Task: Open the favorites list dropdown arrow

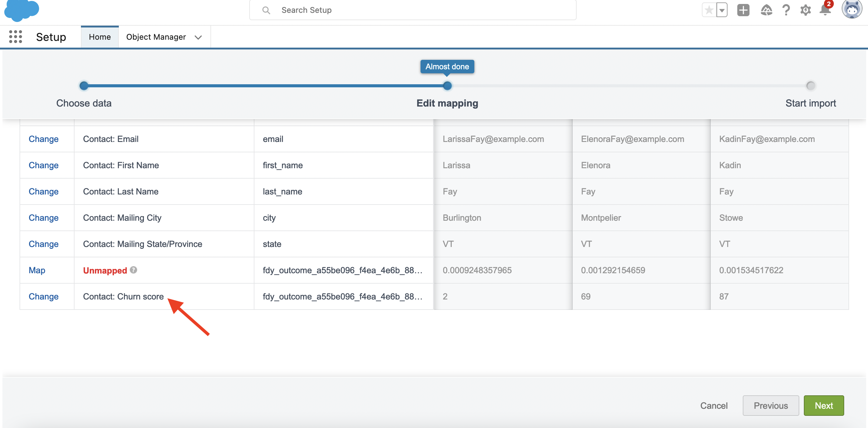Action: pos(722,10)
